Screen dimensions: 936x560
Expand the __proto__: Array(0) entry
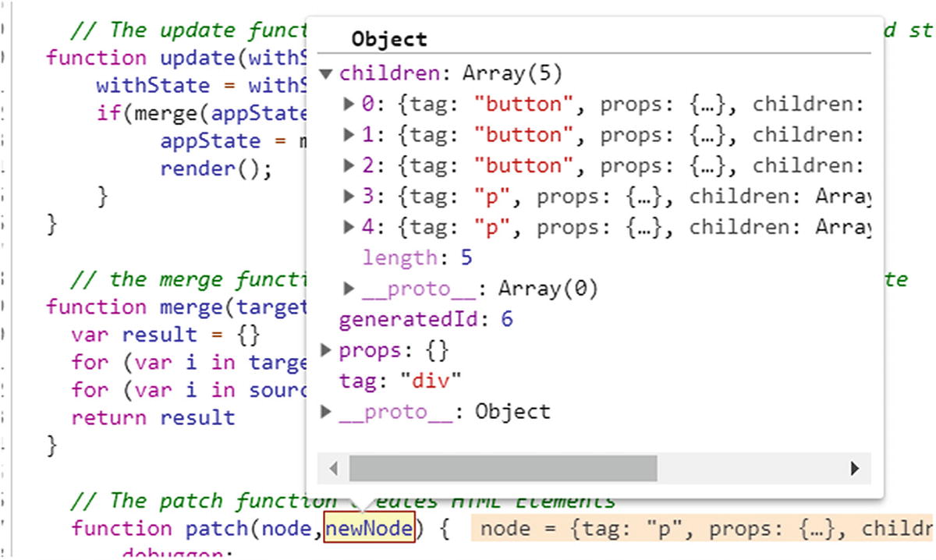348,288
